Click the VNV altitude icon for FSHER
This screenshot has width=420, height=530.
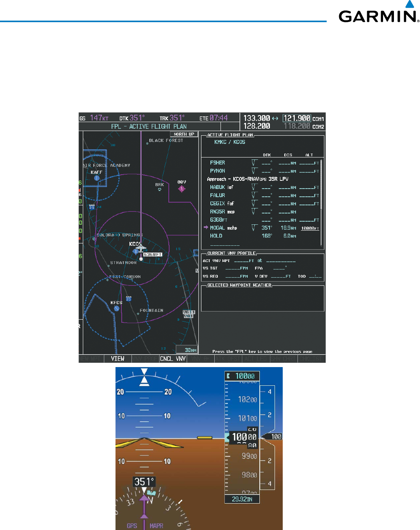(x=254, y=163)
